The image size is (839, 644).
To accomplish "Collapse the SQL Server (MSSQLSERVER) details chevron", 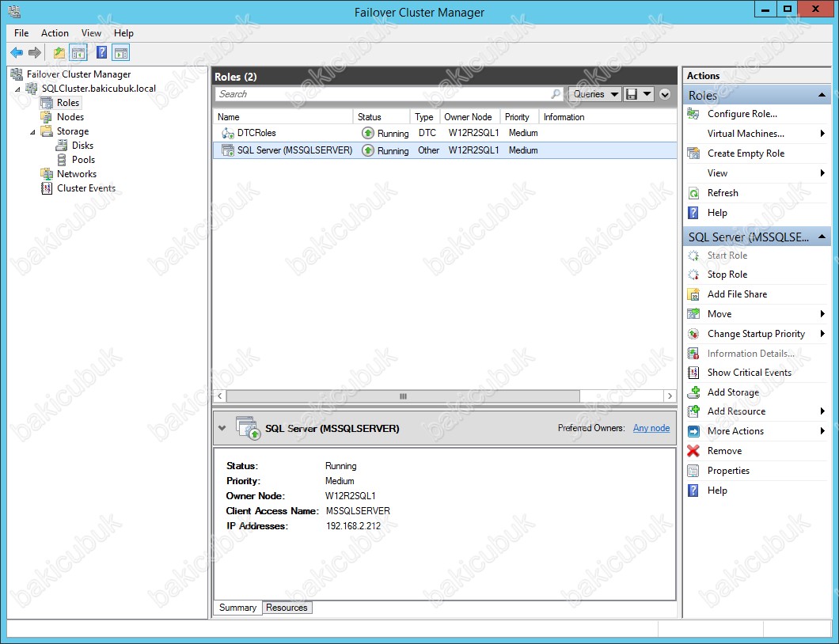I will click(x=222, y=428).
